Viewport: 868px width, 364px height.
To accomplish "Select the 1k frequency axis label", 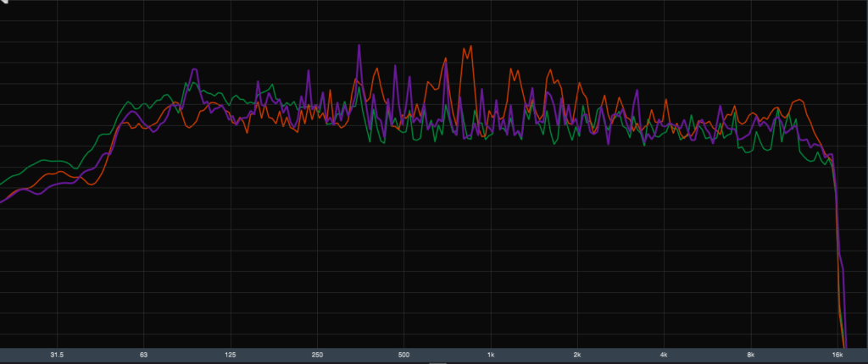I will point(491,355).
